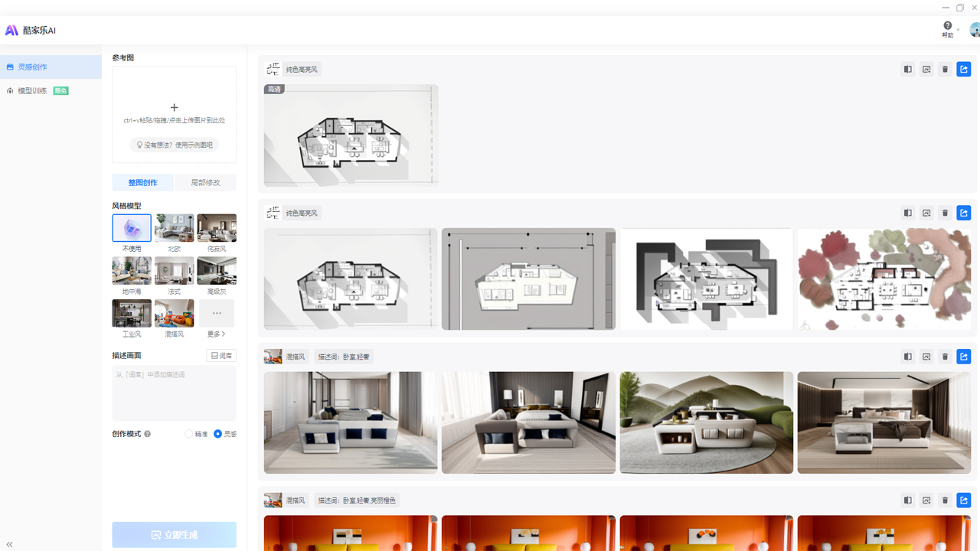980x551 pixels.
Task: Delete the four-floor-plan 纯色高亮风 row
Action: tap(945, 214)
